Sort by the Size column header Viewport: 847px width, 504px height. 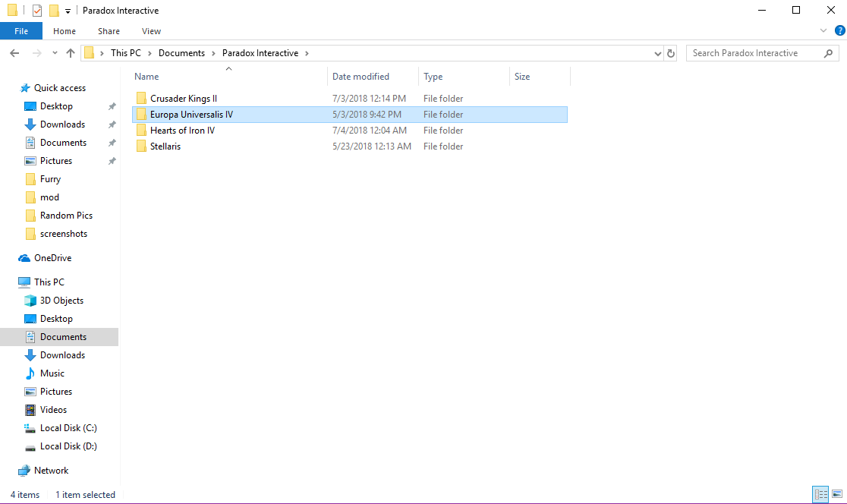[x=540, y=76]
